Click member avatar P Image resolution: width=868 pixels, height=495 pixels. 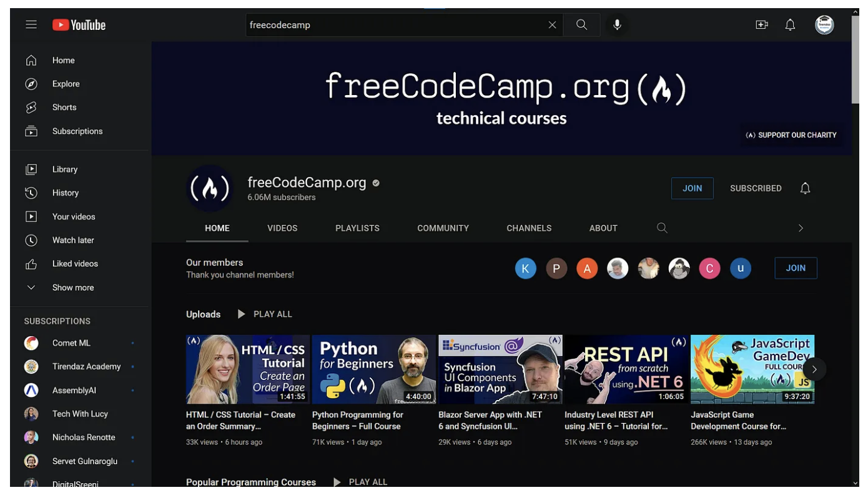point(556,269)
